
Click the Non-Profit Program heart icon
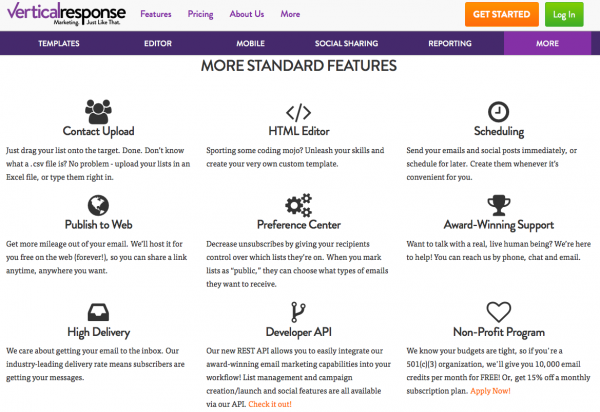click(x=498, y=311)
